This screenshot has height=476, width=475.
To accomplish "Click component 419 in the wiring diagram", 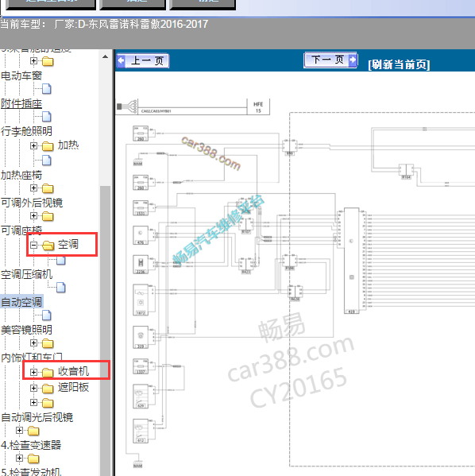I will pos(351,261).
